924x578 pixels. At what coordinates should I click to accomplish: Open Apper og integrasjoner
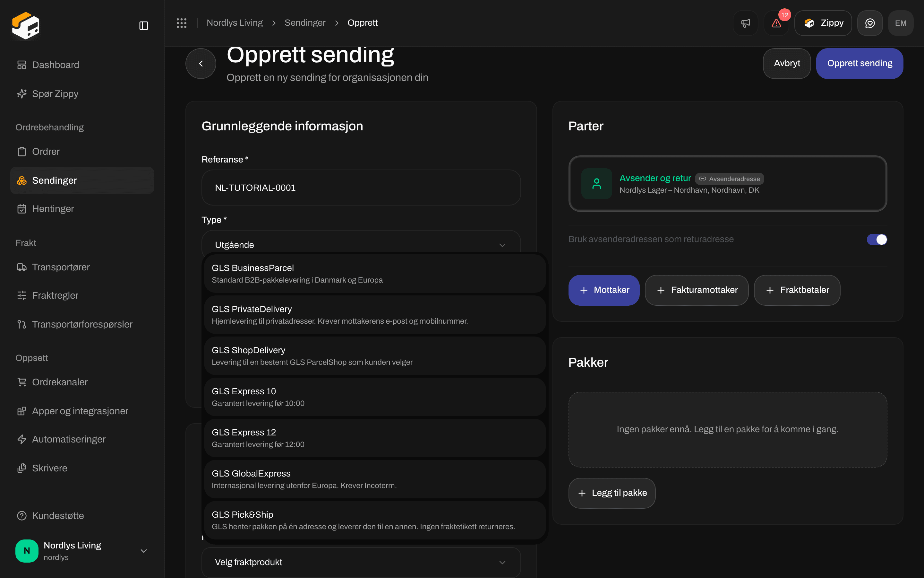pyautogui.click(x=82, y=411)
